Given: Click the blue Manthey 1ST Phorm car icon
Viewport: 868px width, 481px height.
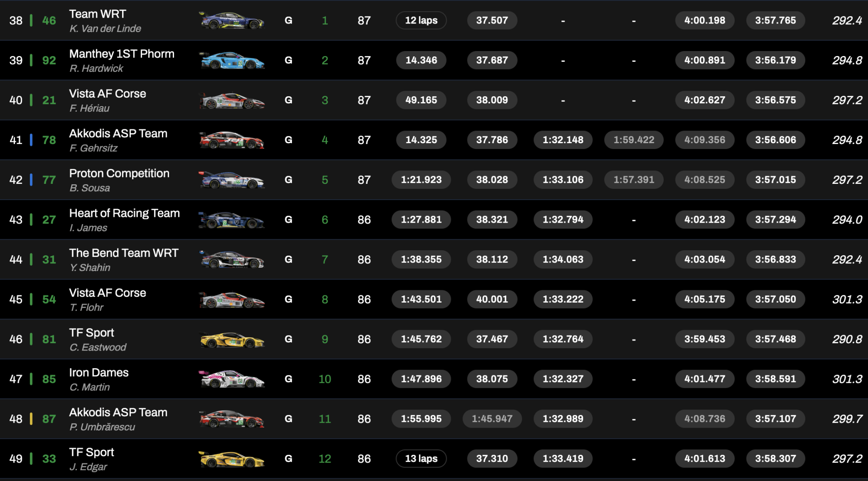Looking at the screenshot, I should [x=231, y=61].
